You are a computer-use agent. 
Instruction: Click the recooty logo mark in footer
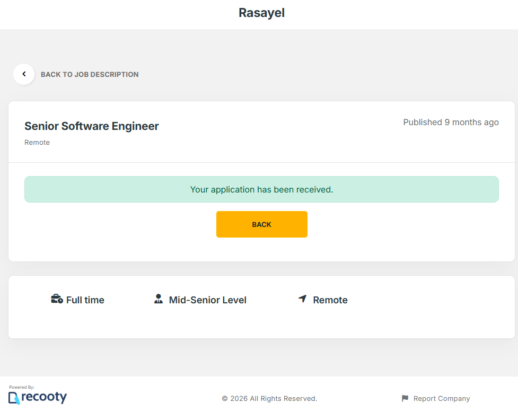click(x=14, y=398)
